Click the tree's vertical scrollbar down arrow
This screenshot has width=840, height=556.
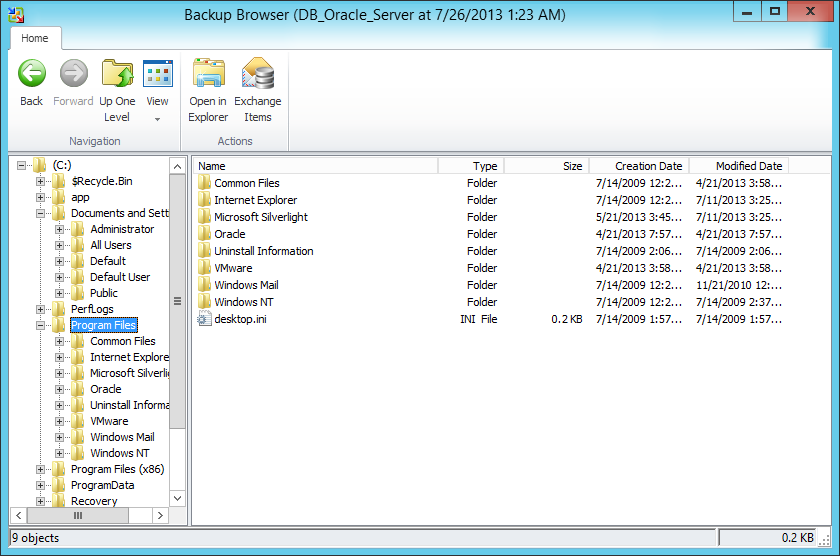[x=178, y=497]
